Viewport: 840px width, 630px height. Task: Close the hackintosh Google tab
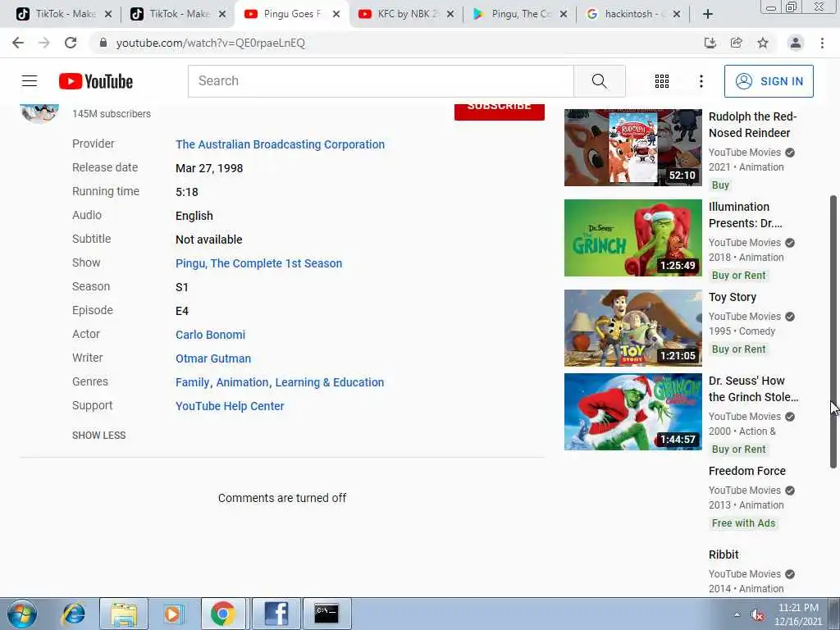click(x=677, y=14)
